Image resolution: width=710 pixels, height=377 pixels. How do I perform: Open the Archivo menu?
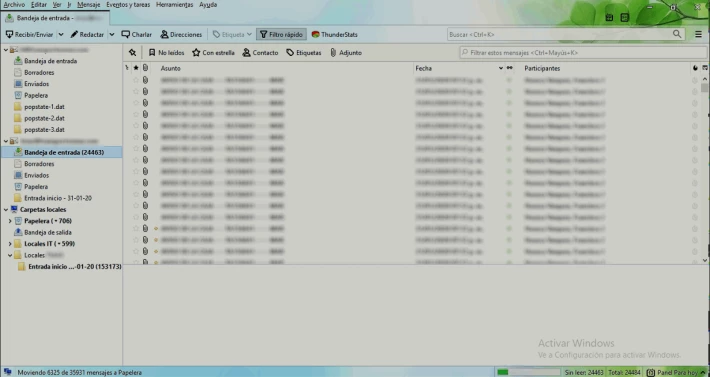pos(14,5)
